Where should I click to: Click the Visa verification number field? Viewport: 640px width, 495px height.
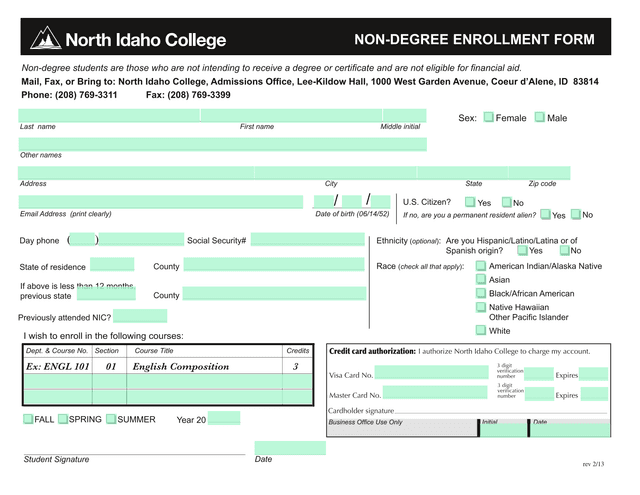click(x=539, y=374)
